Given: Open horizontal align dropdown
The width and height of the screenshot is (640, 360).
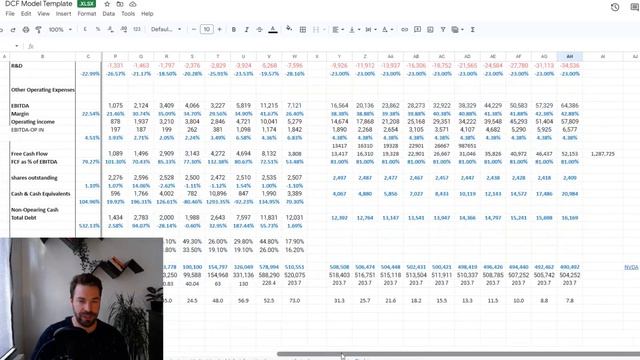Looking at the screenshot, I should click(338, 29).
